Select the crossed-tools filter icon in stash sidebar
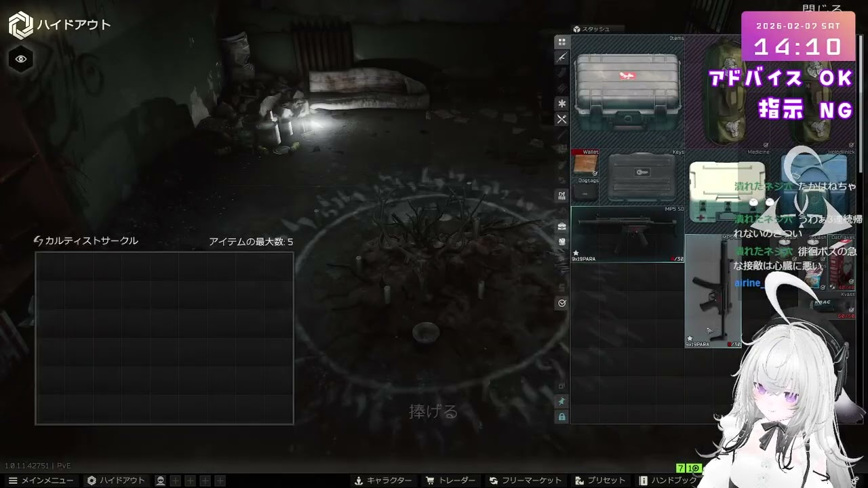This screenshot has width=868, height=488. (561, 119)
